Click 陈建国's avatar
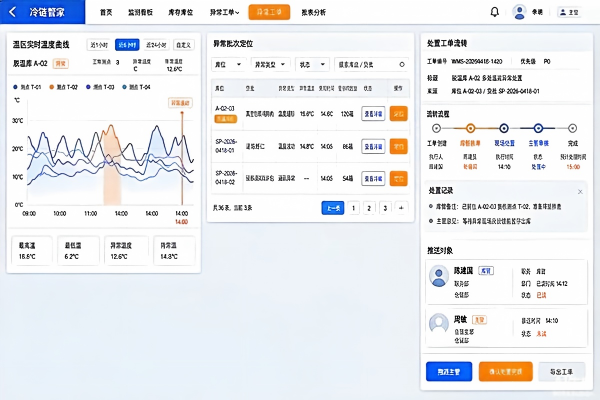600x400 pixels. click(439, 276)
